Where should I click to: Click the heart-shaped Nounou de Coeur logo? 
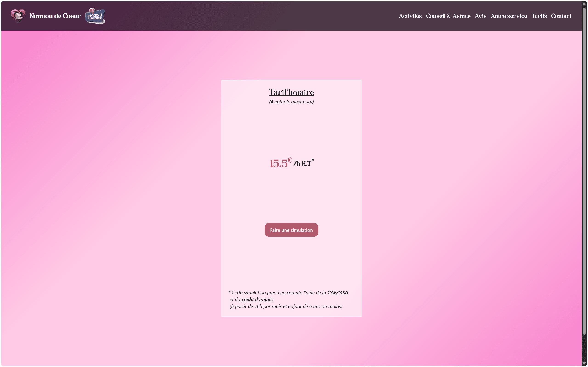(18, 16)
